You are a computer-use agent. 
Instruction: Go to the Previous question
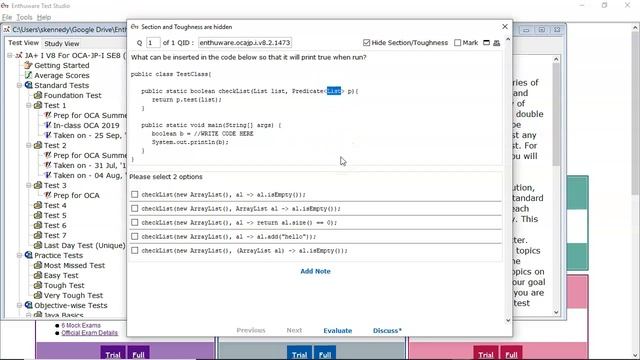pos(251,330)
